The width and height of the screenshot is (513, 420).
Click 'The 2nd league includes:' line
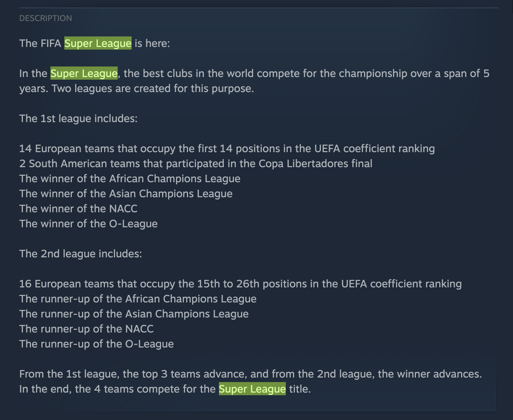tap(80, 254)
